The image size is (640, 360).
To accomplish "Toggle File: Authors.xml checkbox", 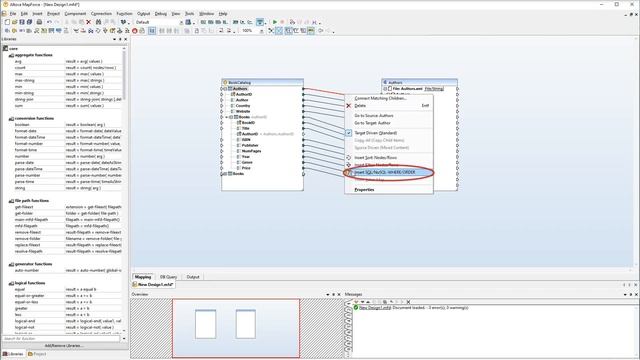I will pyautogui.click(x=390, y=89).
